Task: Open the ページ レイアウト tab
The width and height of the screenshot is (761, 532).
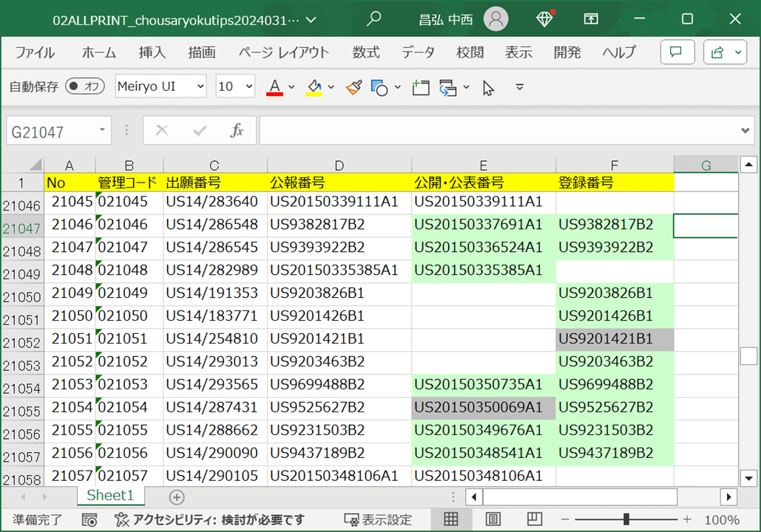Action: 284,52
